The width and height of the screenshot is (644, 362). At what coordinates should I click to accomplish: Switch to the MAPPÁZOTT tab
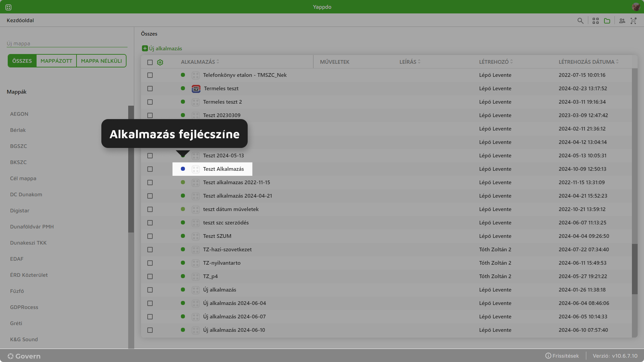tap(56, 61)
